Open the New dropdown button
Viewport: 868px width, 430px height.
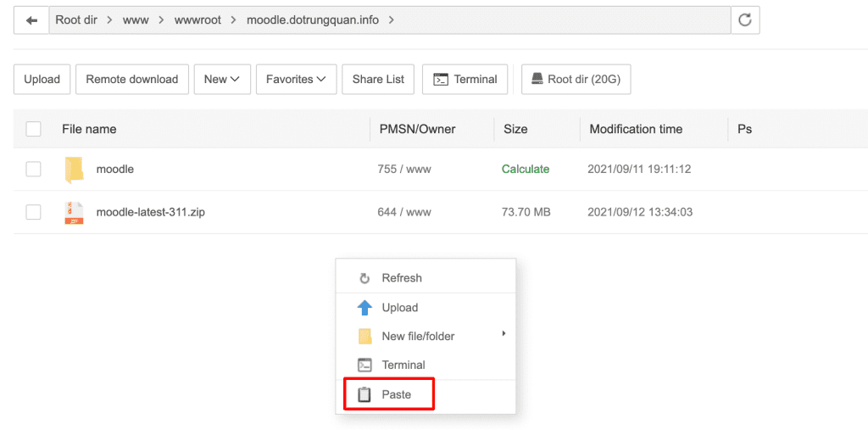[221, 79]
